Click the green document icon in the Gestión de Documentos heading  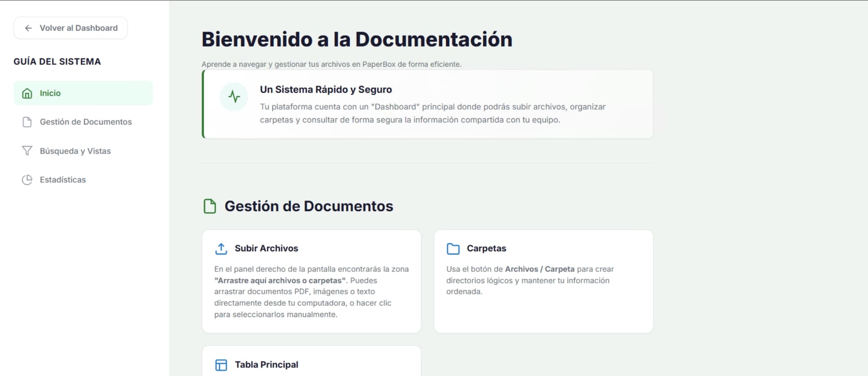pos(210,206)
